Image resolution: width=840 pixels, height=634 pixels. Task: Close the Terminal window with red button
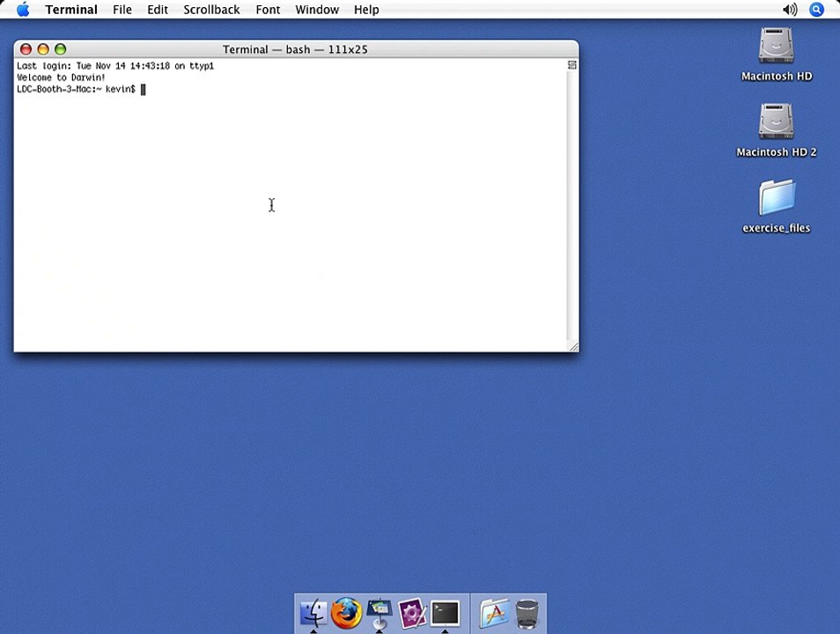click(x=26, y=49)
